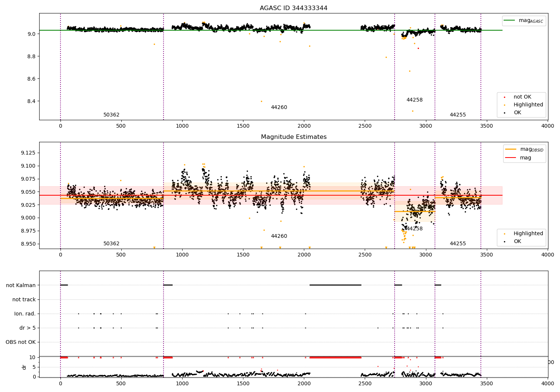This screenshot has height=392, width=560.
Task: Click obsid label 44260 in the top plot
Action: coord(279,108)
